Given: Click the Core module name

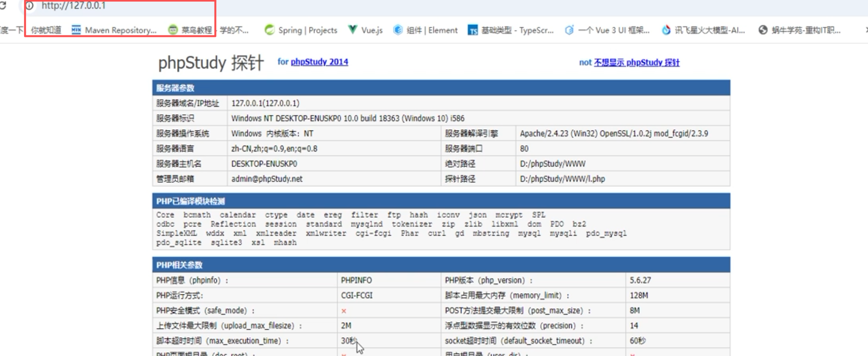Looking at the screenshot, I should point(165,215).
